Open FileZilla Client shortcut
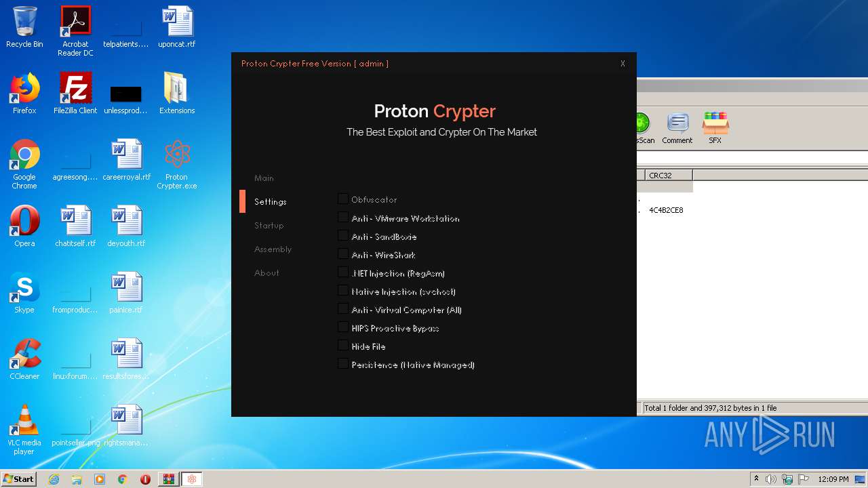 [x=75, y=94]
